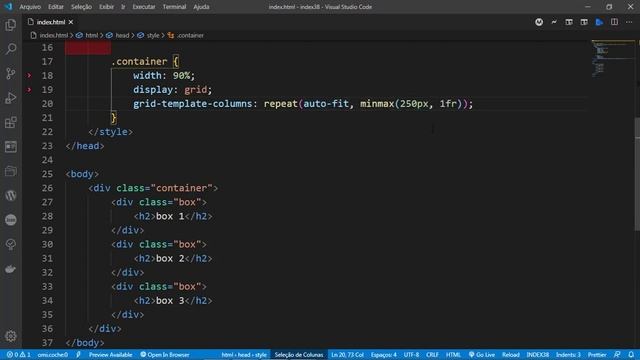Toggle breakpoint marker on line 18

click(x=29, y=76)
